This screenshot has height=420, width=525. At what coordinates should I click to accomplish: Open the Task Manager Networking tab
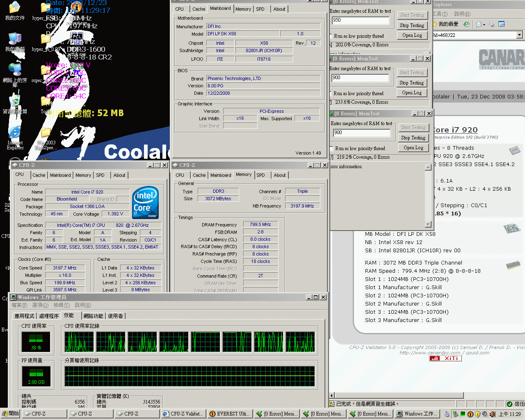point(93,316)
